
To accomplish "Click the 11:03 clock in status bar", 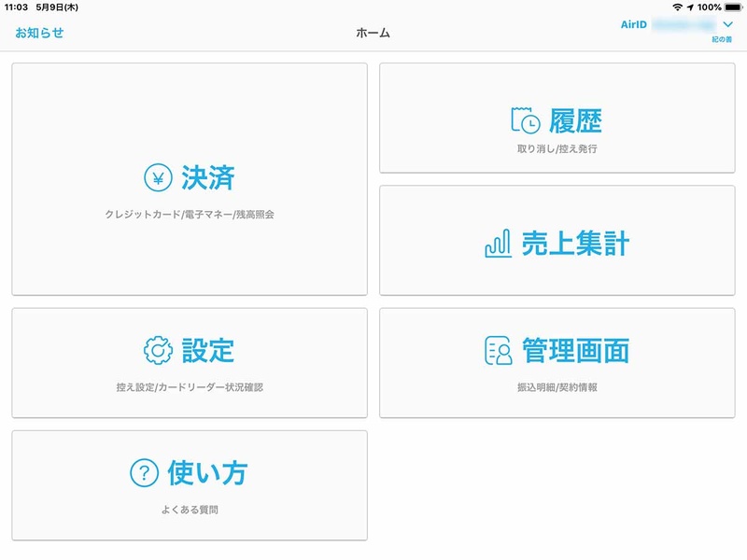I will pyautogui.click(x=17, y=9).
